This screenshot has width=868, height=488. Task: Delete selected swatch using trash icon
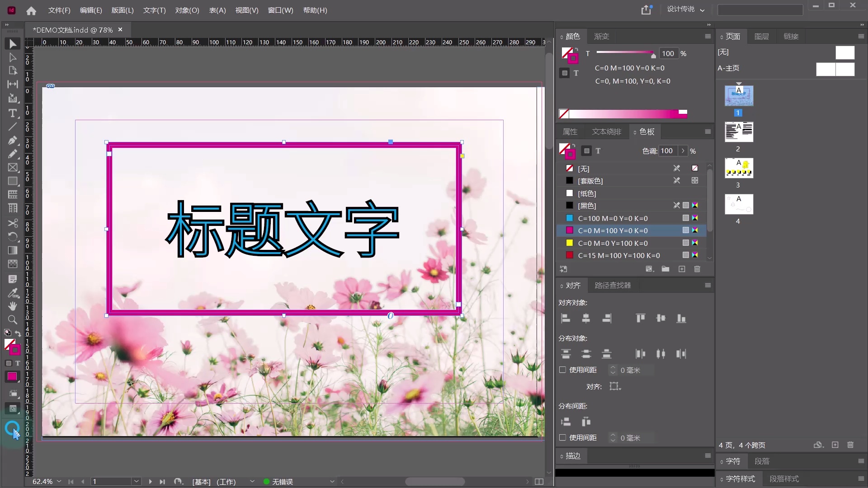tap(698, 269)
